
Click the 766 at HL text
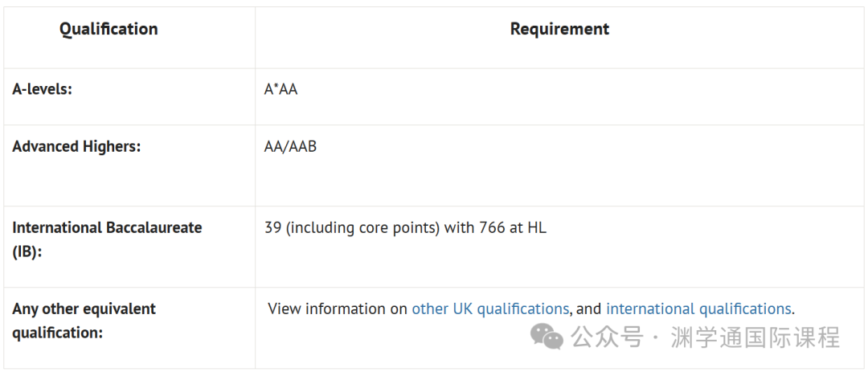[x=513, y=227]
